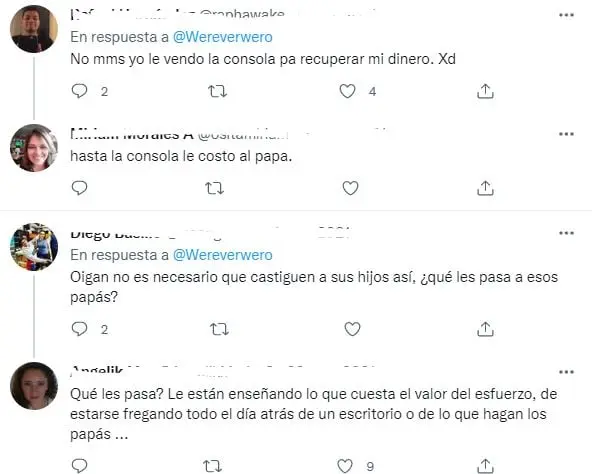
Task: Retweet the "vendo la consola" tweet
Action: coord(218,91)
